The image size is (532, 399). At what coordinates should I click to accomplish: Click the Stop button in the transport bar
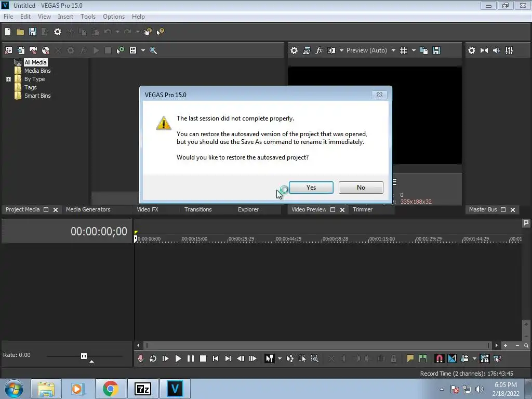203,358
